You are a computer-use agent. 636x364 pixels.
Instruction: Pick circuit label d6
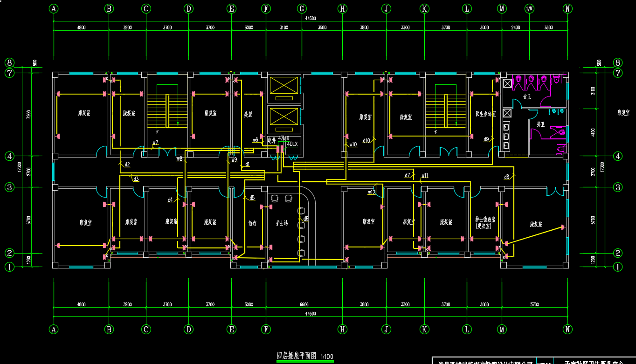tap(306, 219)
